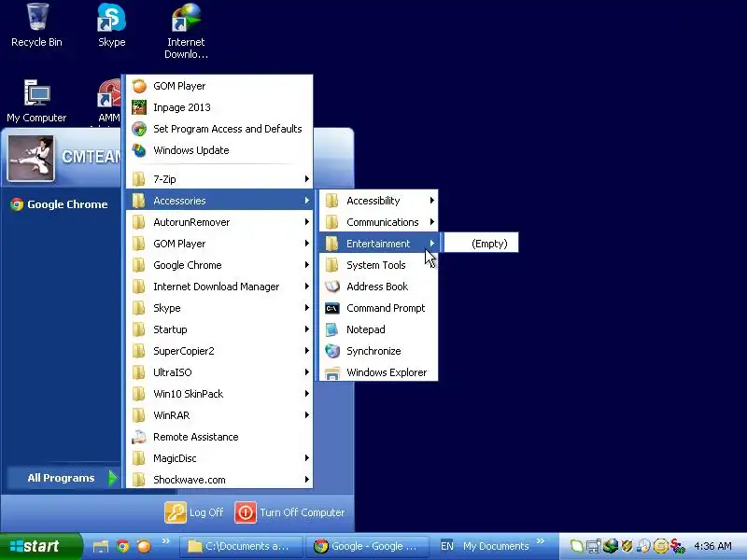747x560 pixels.
Task: Click the Address Book icon
Action: coord(332,287)
